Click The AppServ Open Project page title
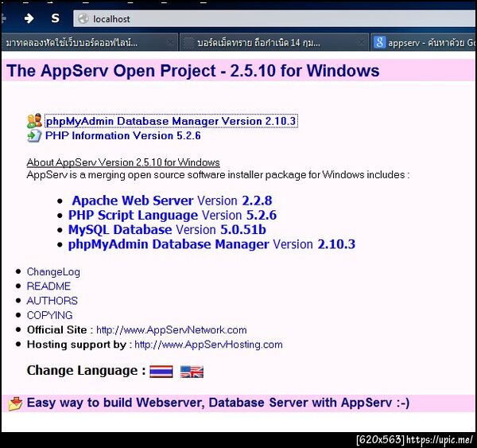Viewport: 477px width, 448px height. 193,71
